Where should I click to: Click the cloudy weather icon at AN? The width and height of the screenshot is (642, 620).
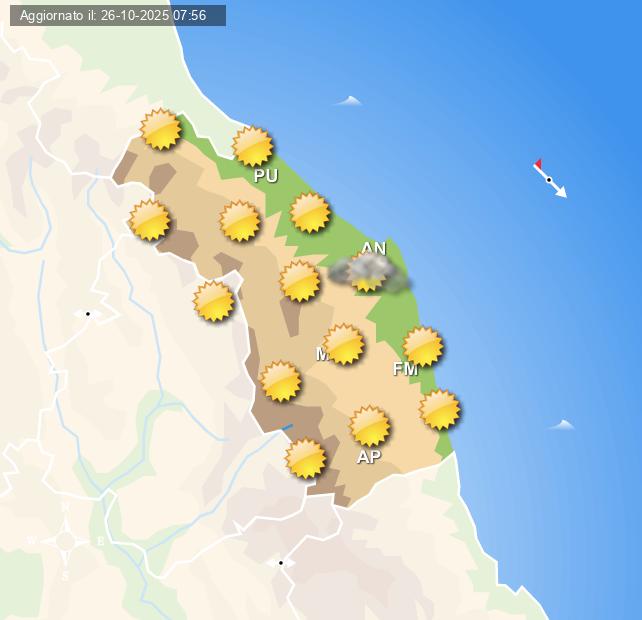(369, 271)
